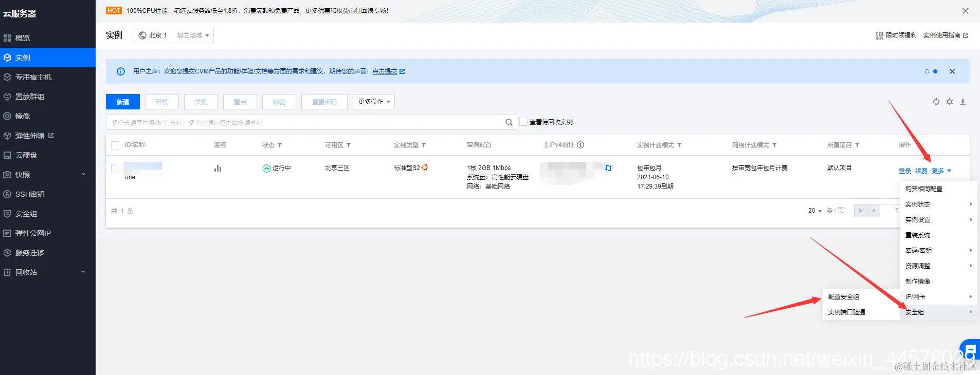Expand 实例状态 submenu
The image size is (980, 375).
[938, 204]
